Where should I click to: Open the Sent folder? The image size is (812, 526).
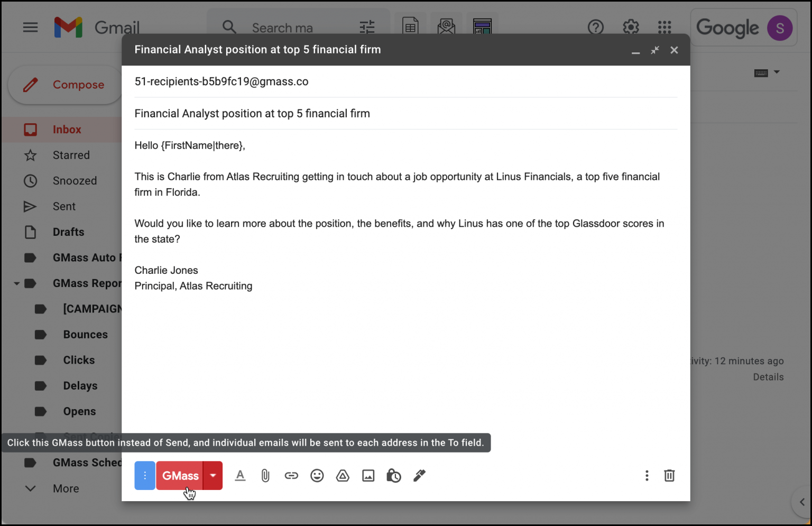point(63,206)
